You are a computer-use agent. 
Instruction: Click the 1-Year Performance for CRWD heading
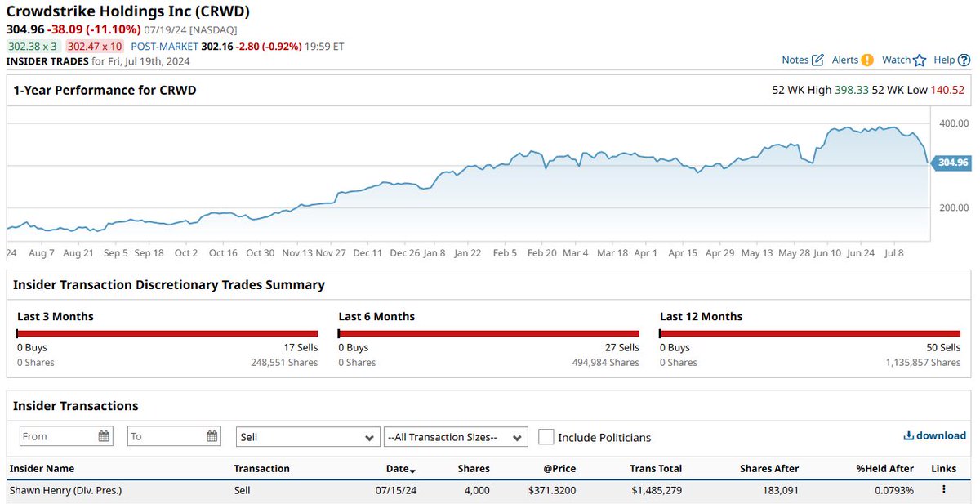[x=105, y=90]
